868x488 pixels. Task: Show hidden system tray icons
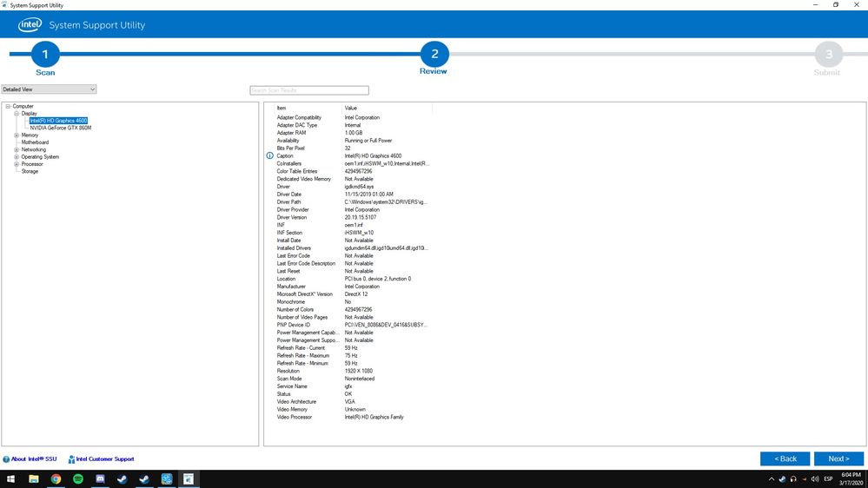point(772,479)
